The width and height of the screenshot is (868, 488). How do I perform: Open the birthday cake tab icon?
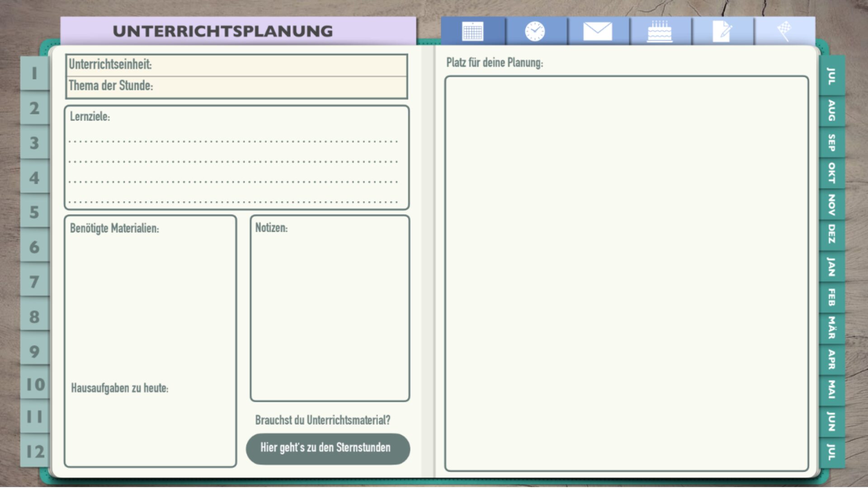tap(660, 32)
